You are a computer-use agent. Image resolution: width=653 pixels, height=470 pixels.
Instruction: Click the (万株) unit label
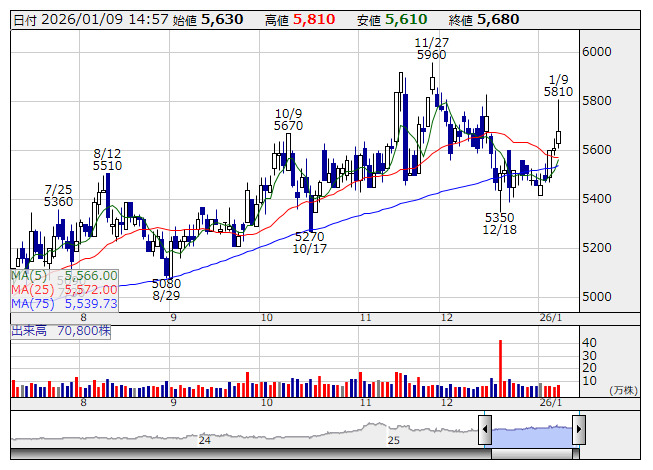click(623, 390)
